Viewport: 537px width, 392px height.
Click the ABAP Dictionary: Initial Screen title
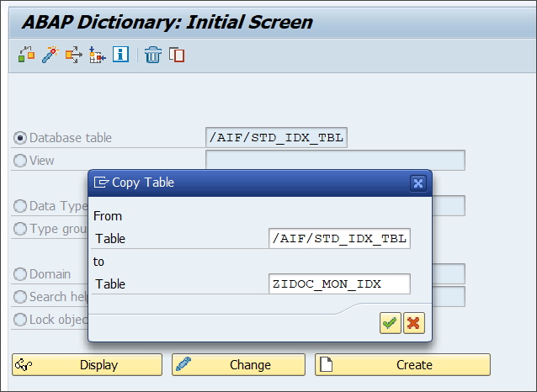pyautogui.click(x=167, y=22)
